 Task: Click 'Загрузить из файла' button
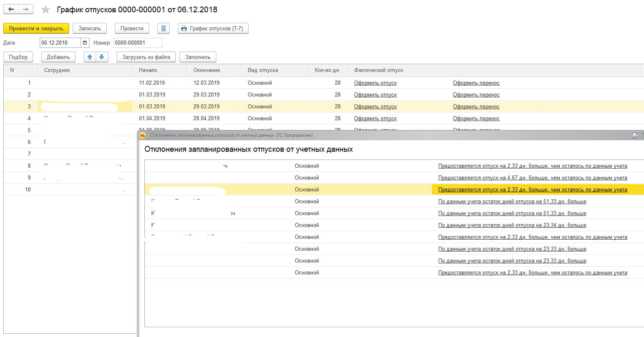(146, 57)
